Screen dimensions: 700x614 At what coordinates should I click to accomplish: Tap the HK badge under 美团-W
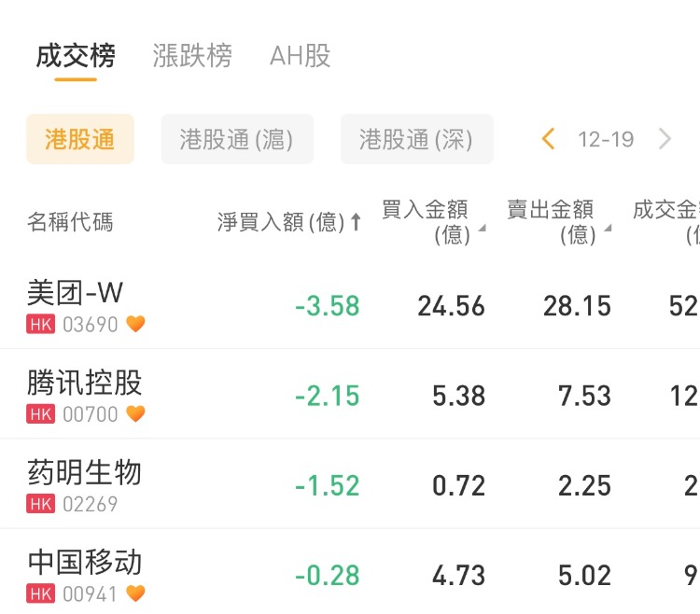click(41, 325)
